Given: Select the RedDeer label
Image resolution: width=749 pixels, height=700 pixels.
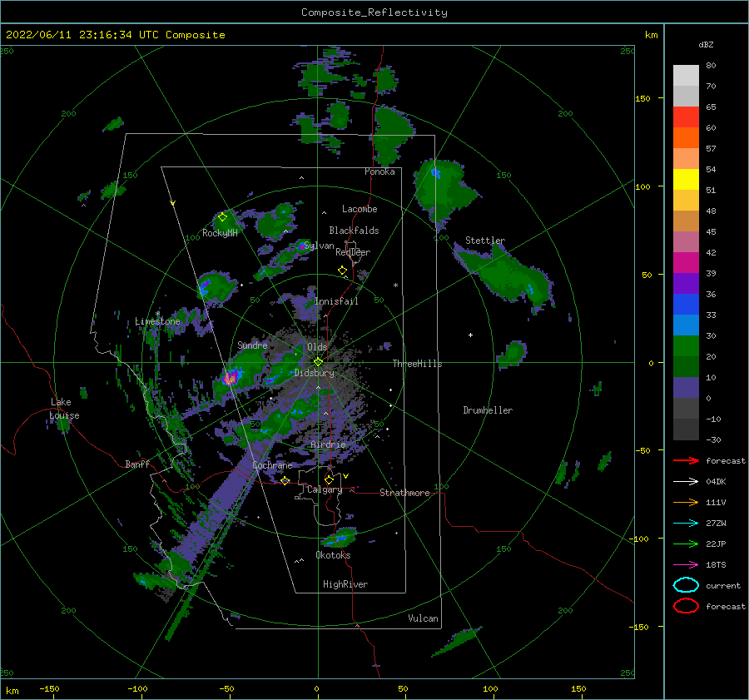Looking at the screenshot, I should (353, 252).
